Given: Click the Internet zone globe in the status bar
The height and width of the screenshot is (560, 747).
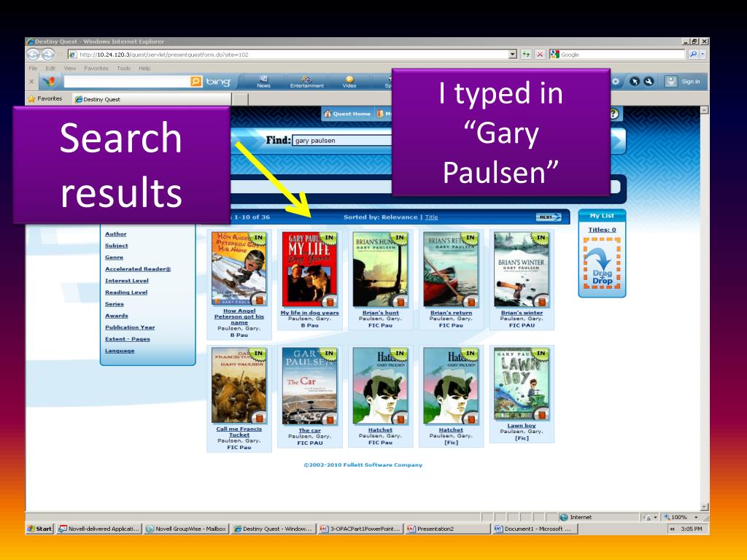Looking at the screenshot, I should coord(564,517).
